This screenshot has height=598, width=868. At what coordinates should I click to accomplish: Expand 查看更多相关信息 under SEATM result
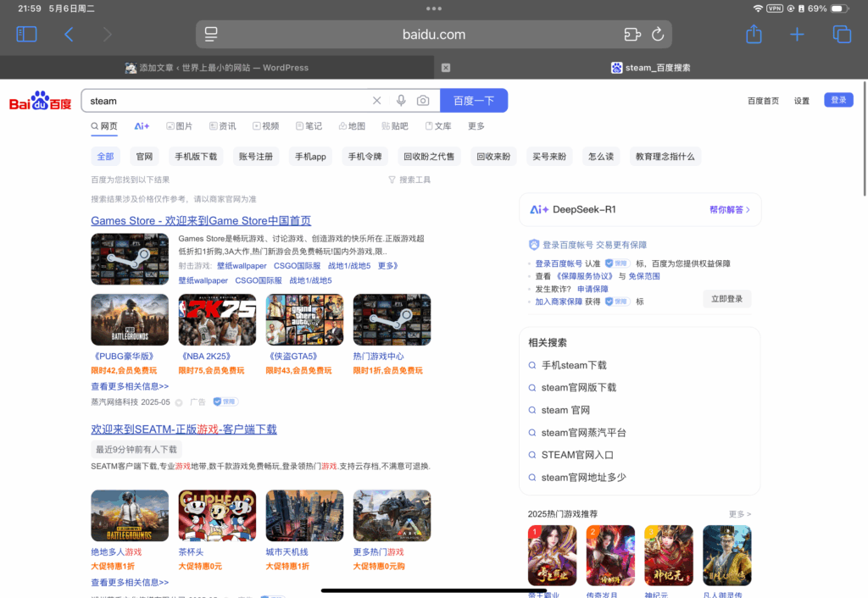130,582
